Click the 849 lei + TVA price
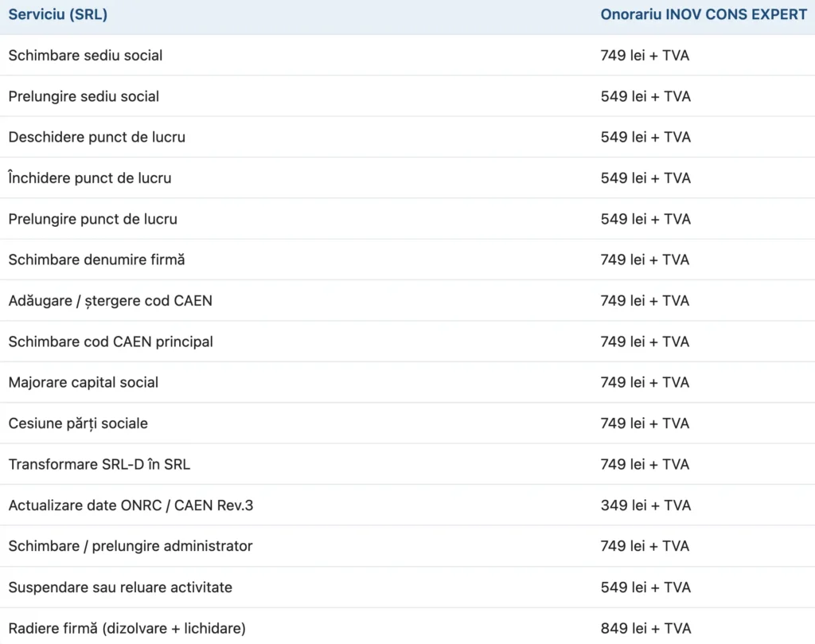This screenshot has height=644, width=815. [645, 628]
